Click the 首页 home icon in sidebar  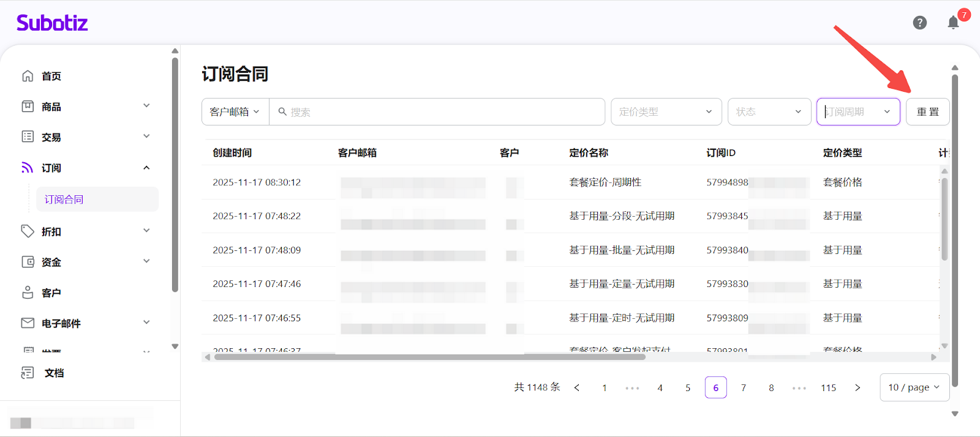click(28, 76)
